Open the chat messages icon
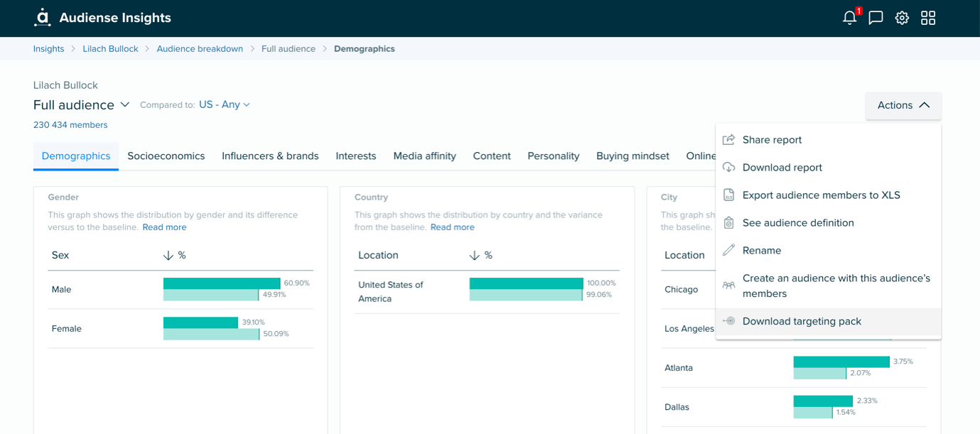Screen dimensions: 980x434 (x=876, y=18)
